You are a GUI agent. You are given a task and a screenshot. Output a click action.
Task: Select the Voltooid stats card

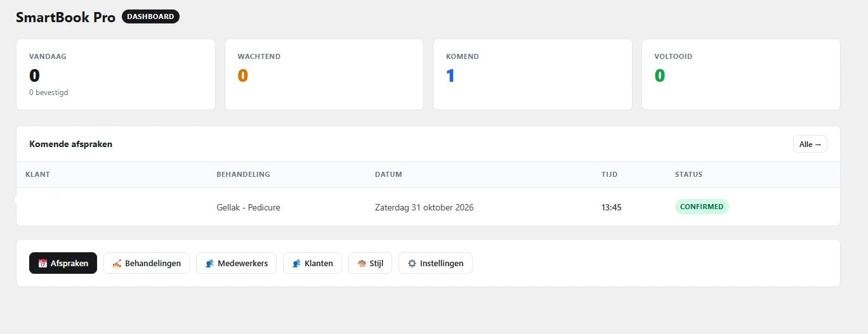[x=741, y=74]
